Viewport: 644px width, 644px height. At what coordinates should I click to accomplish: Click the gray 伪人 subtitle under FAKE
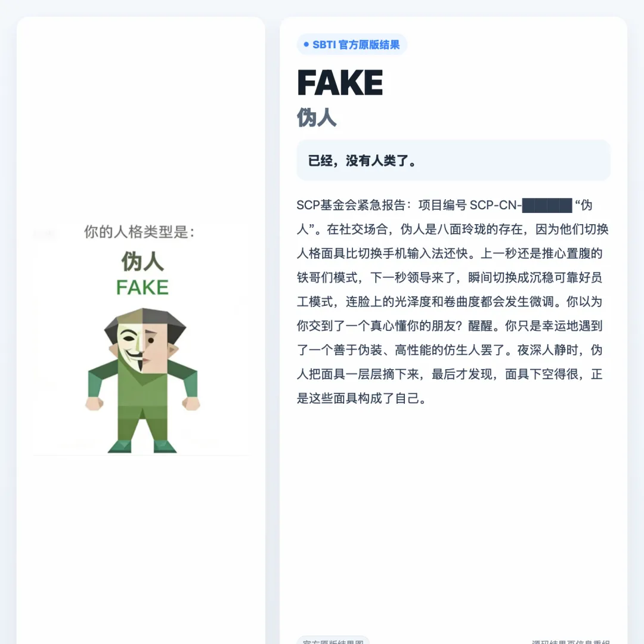(317, 117)
